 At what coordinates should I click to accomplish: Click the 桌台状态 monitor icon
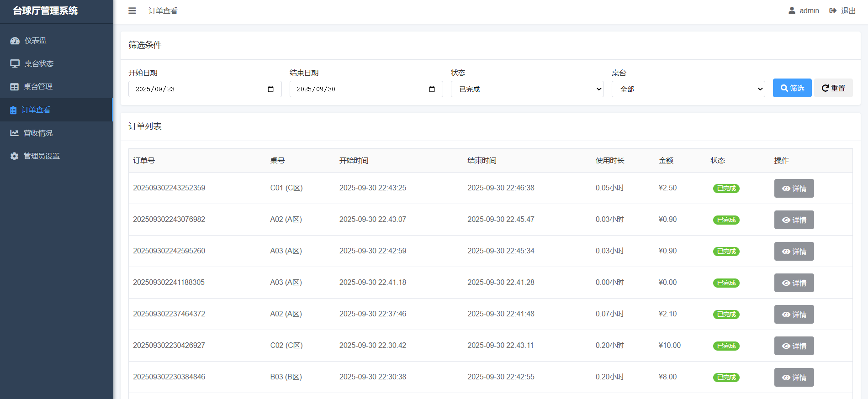tap(15, 63)
